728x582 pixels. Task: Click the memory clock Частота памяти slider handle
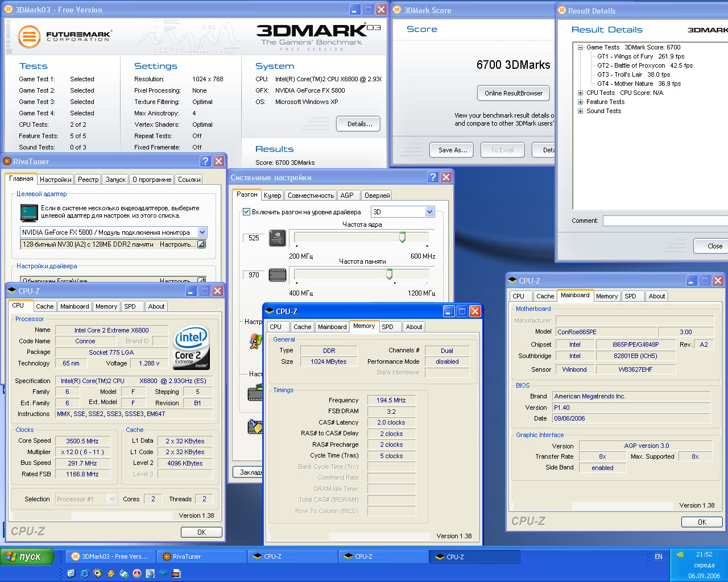point(389,275)
